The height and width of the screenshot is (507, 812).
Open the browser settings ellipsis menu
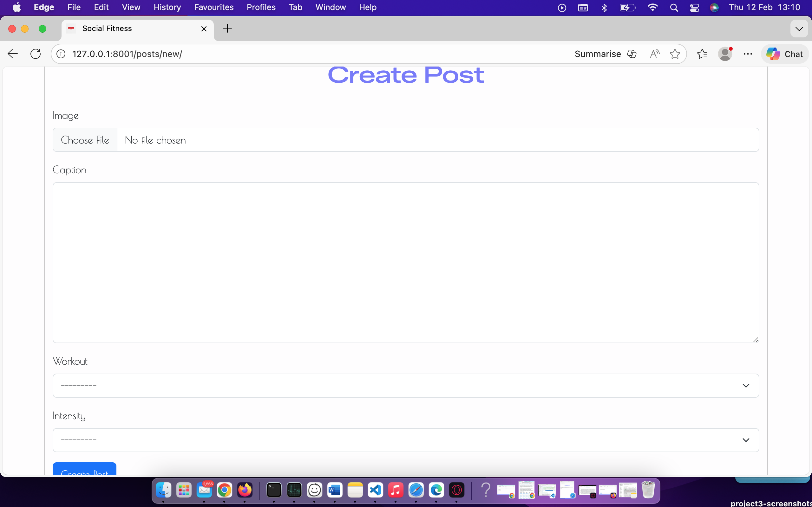[748, 54]
